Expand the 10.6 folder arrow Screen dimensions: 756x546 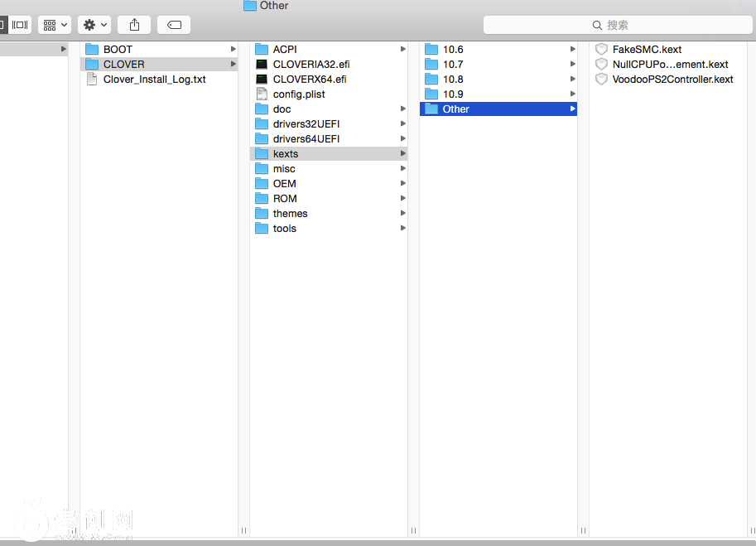pyautogui.click(x=572, y=50)
